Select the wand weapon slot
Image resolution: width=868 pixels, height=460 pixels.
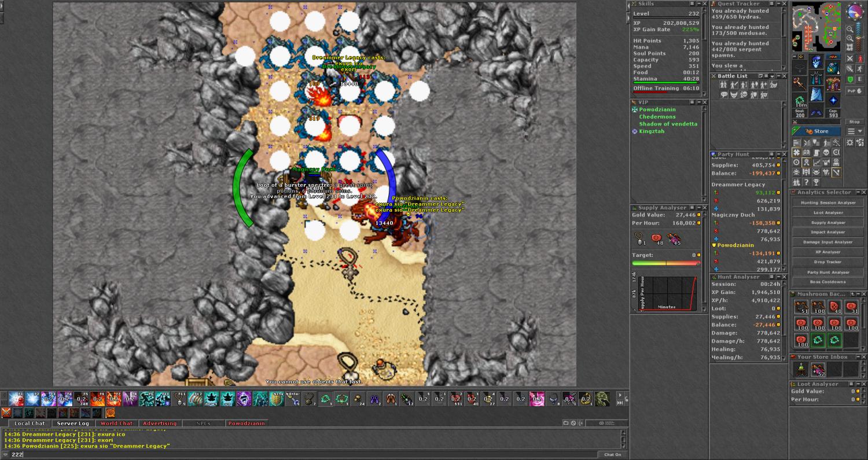[799, 83]
